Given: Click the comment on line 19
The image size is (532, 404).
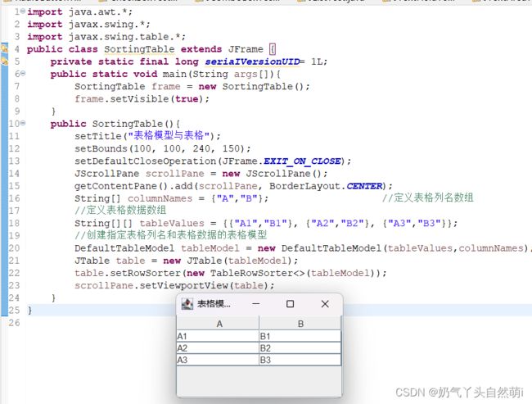Looking at the screenshot, I should pyautogui.click(x=171, y=235).
